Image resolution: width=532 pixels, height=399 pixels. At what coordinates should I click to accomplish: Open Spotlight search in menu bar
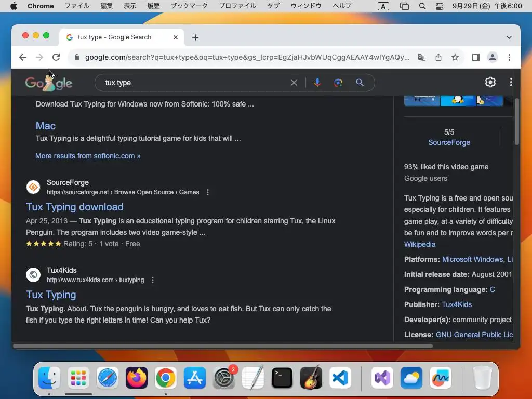[x=422, y=6]
